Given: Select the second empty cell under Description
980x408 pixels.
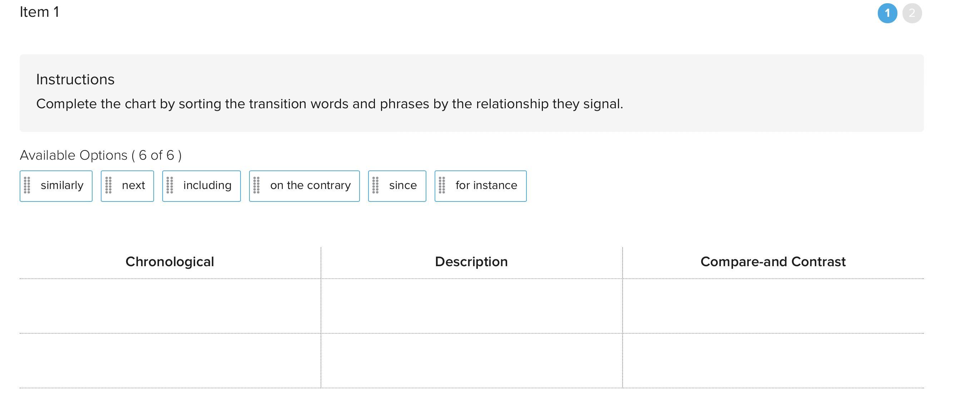Looking at the screenshot, I should coord(471,361).
